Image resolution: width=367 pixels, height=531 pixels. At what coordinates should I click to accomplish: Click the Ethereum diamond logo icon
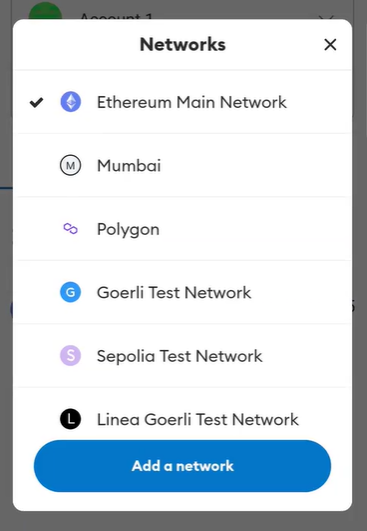pos(70,102)
